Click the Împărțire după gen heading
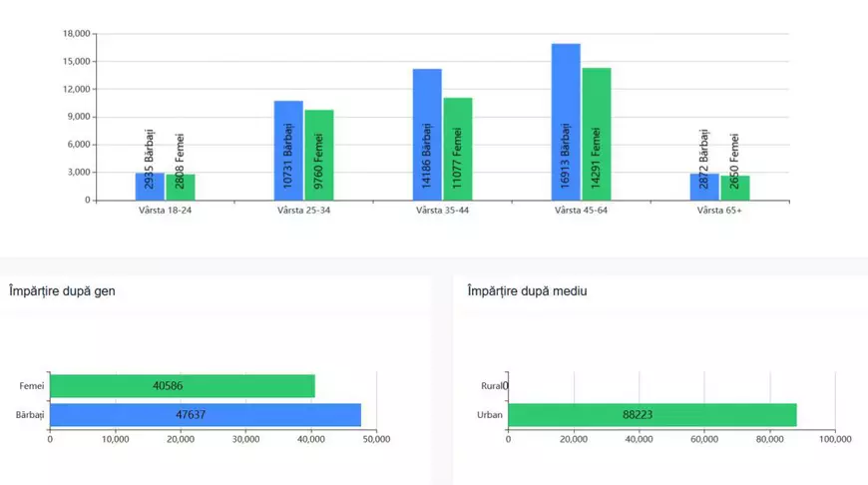868x485 pixels. coord(63,291)
